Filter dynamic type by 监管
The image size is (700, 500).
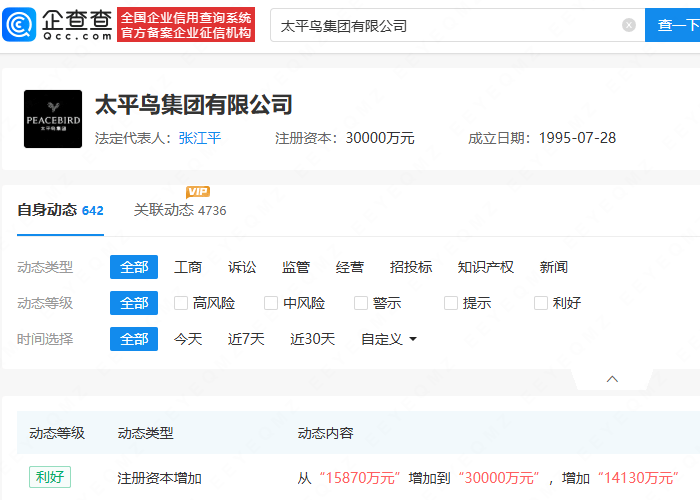(x=296, y=267)
